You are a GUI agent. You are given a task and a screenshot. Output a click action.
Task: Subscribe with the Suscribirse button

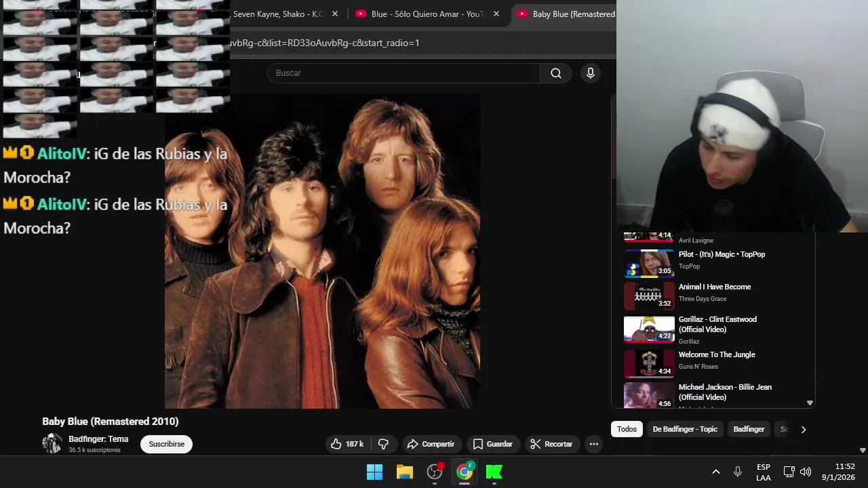(x=167, y=444)
